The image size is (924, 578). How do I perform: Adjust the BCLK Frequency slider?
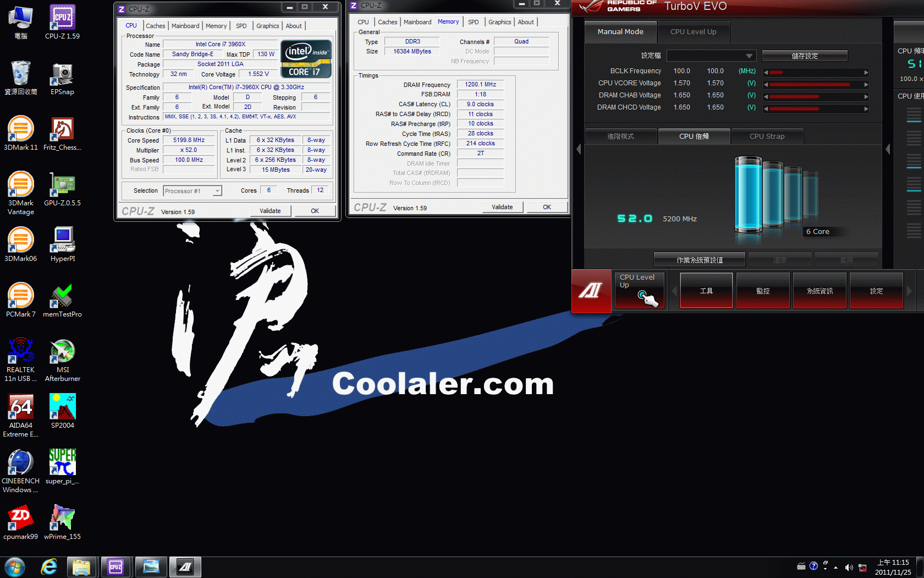pos(816,72)
